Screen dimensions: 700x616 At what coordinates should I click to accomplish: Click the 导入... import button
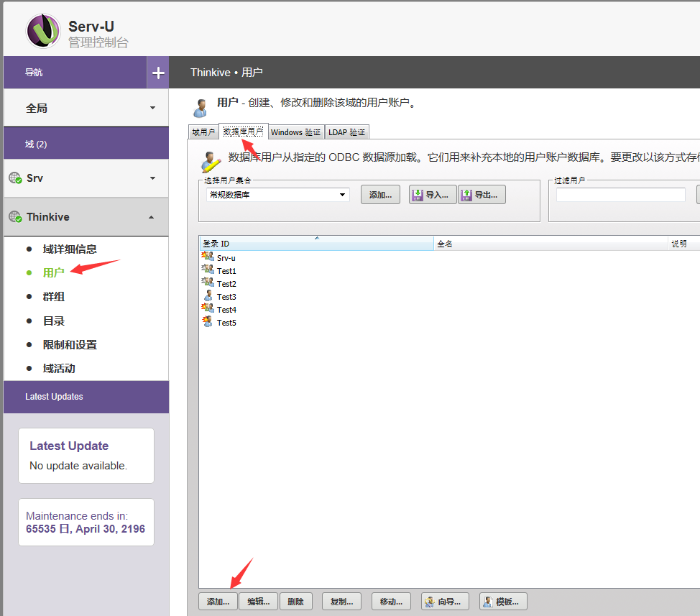[x=433, y=195]
